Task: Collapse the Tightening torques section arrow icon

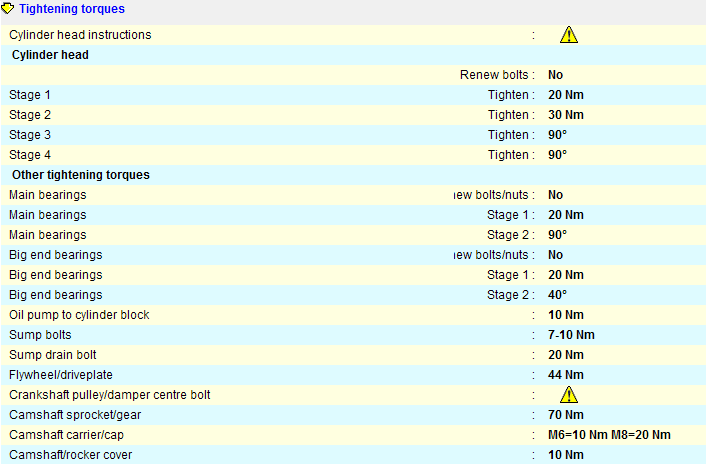Action: coord(9,9)
